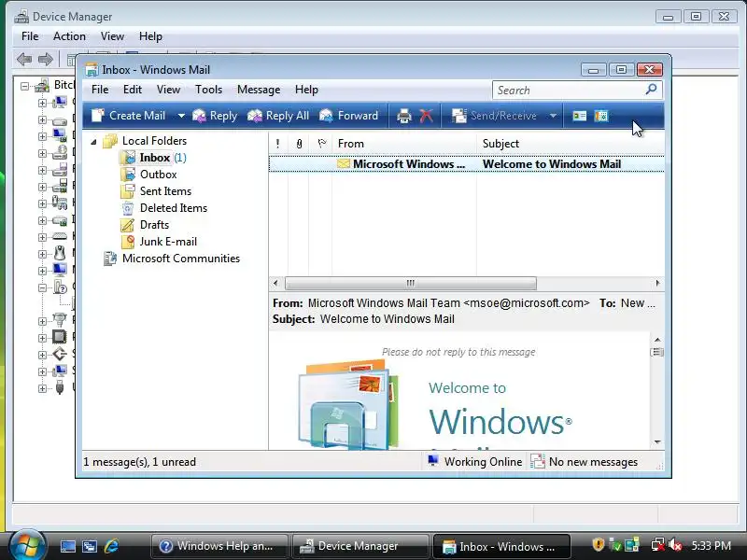Open Microsoft Communities
This screenshot has width=747, height=560.
(x=181, y=259)
